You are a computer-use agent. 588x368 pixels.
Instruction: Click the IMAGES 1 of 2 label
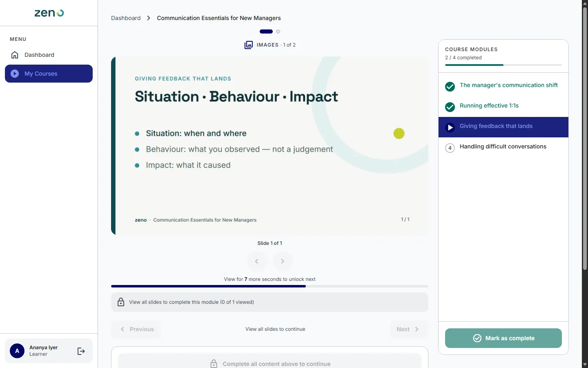pyautogui.click(x=276, y=45)
